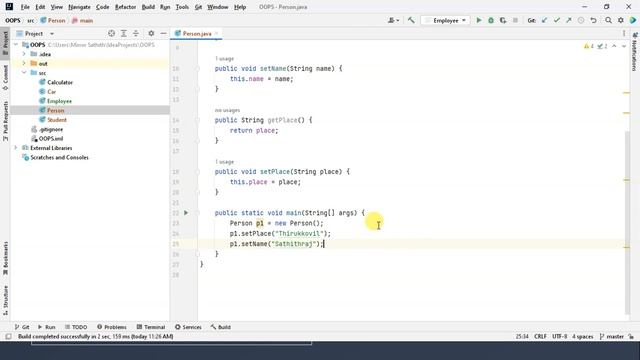Toggle Commit side tool window
Screen dimensions: 640x360
point(5,78)
